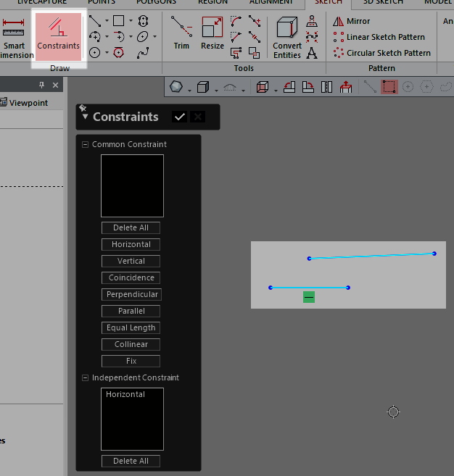The image size is (454, 476).
Task: Click the standard viewpoint cube icon
Action: (x=263, y=87)
